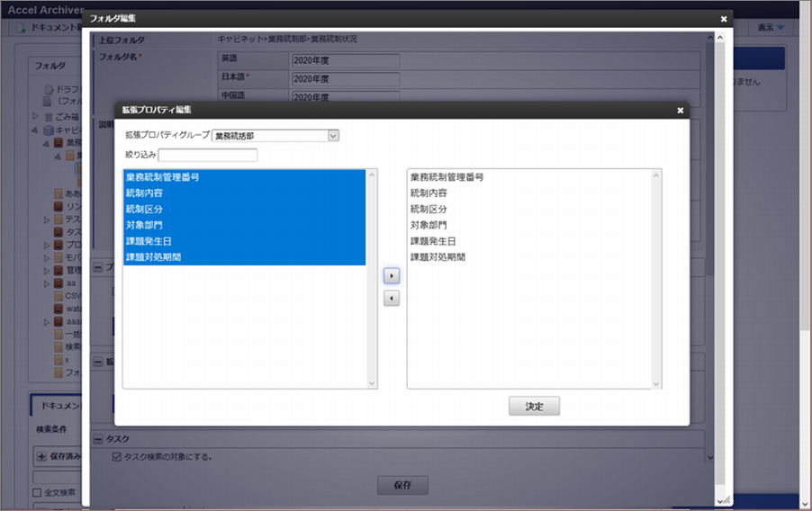Screen dimensions: 812x511
Task: Click the 絞り込み filter input field
Action: (x=208, y=155)
